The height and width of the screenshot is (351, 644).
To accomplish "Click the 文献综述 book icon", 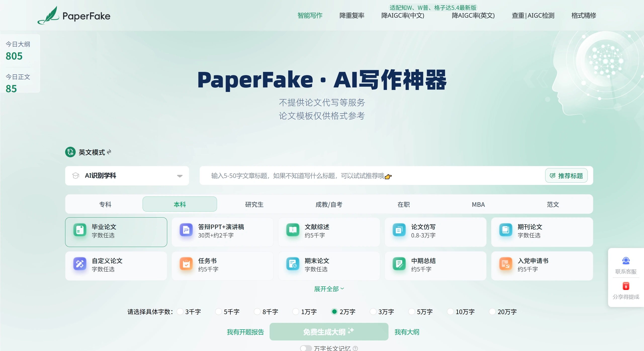I will pos(293,230).
